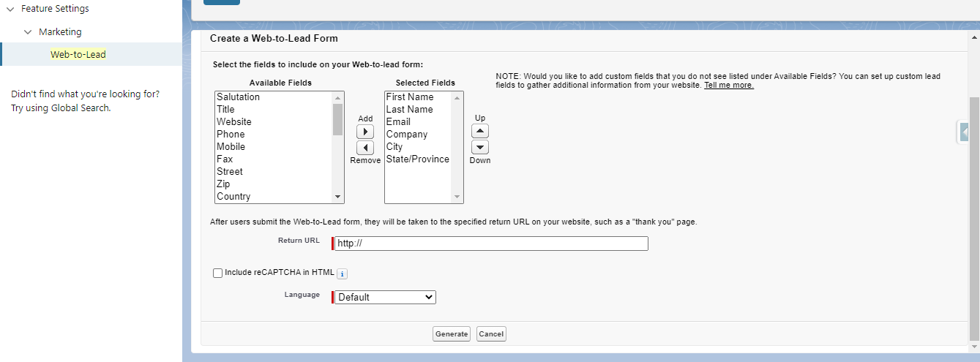Open the Language dropdown
Screen dimensions: 980x362
[x=385, y=297]
